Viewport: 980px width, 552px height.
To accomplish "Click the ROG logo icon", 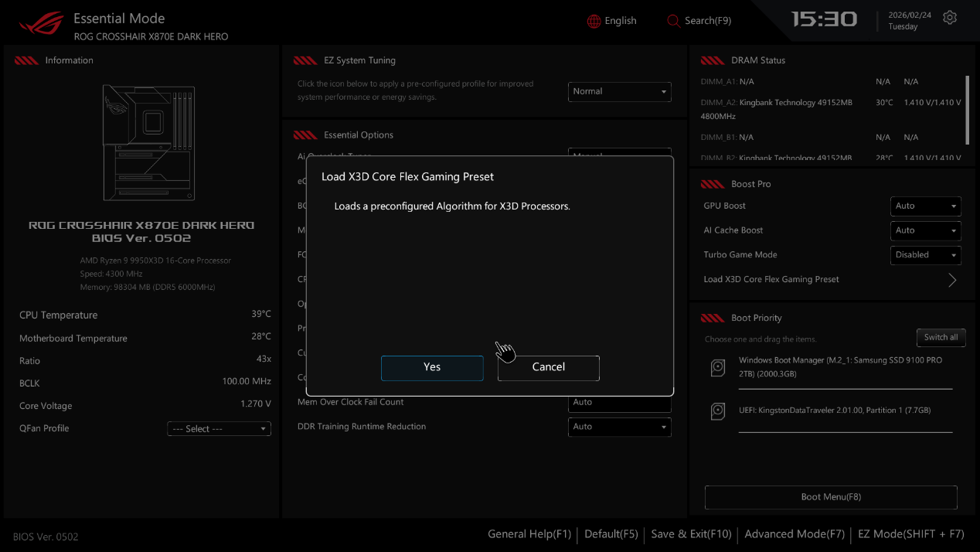I will (41, 23).
